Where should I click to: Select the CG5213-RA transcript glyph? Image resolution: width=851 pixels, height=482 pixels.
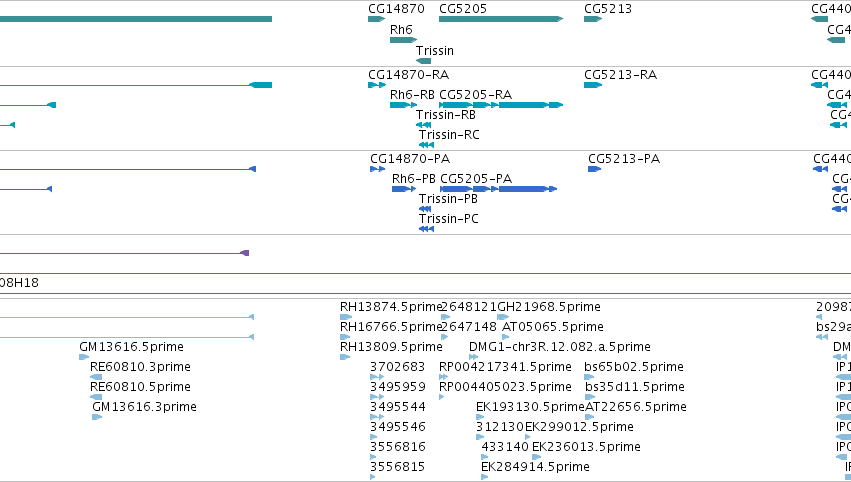tap(593, 85)
